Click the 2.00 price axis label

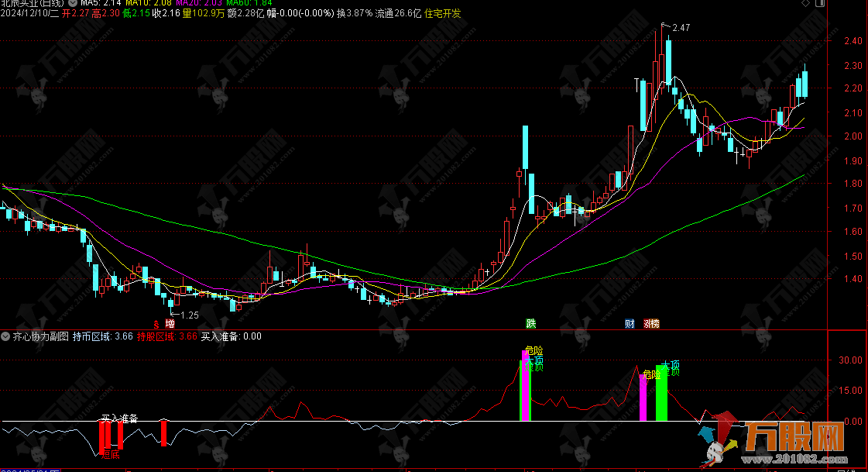tap(853, 136)
